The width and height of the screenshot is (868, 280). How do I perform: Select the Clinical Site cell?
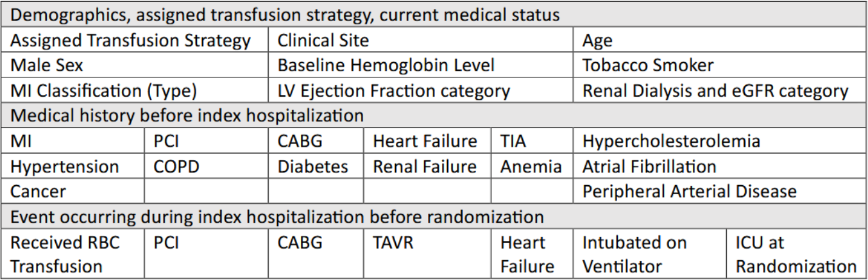421,41
